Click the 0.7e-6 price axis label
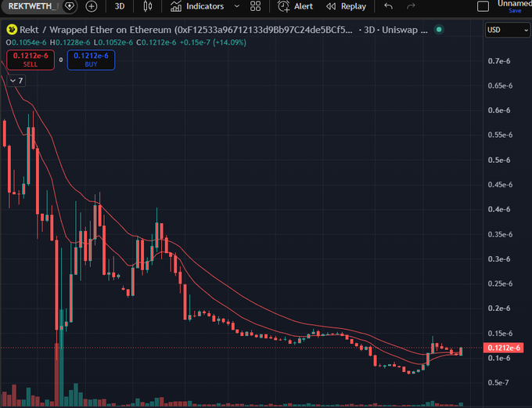 pyautogui.click(x=499, y=61)
